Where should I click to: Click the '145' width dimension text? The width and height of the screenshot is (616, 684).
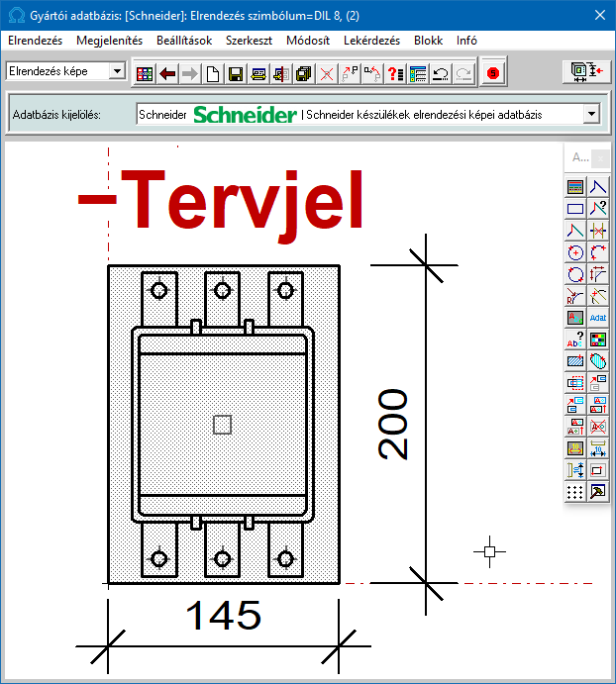223,615
